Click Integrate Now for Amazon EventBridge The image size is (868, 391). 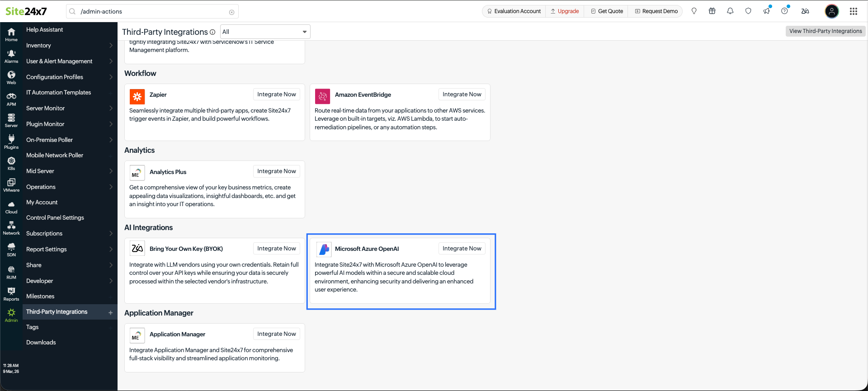pyautogui.click(x=462, y=94)
